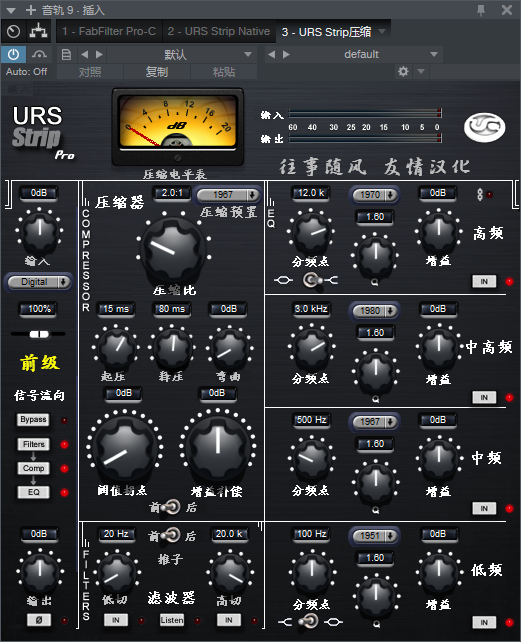Click the 12.0 k frequency value field
The image size is (521, 642).
click(x=311, y=193)
